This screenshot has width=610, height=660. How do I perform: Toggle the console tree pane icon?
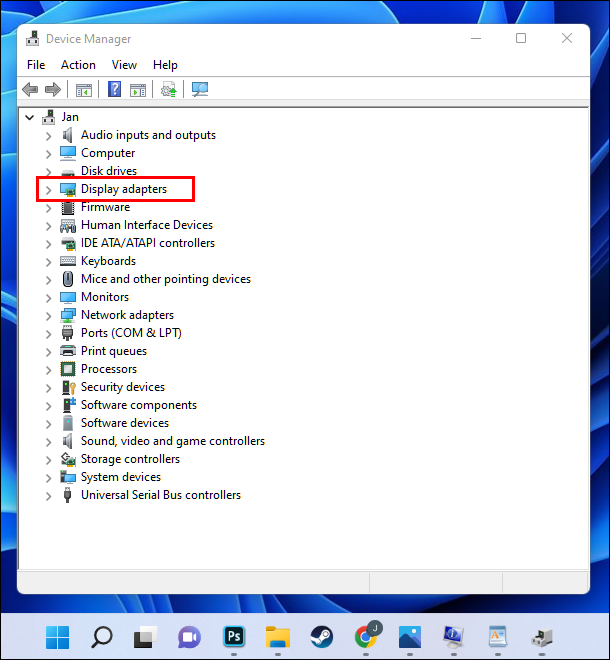pyautogui.click(x=84, y=90)
